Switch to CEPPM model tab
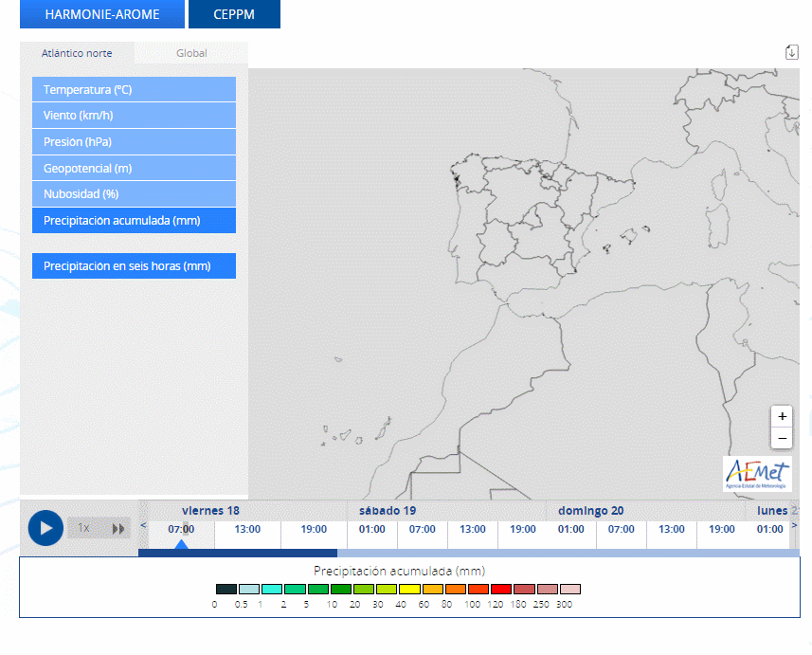 pyautogui.click(x=234, y=14)
